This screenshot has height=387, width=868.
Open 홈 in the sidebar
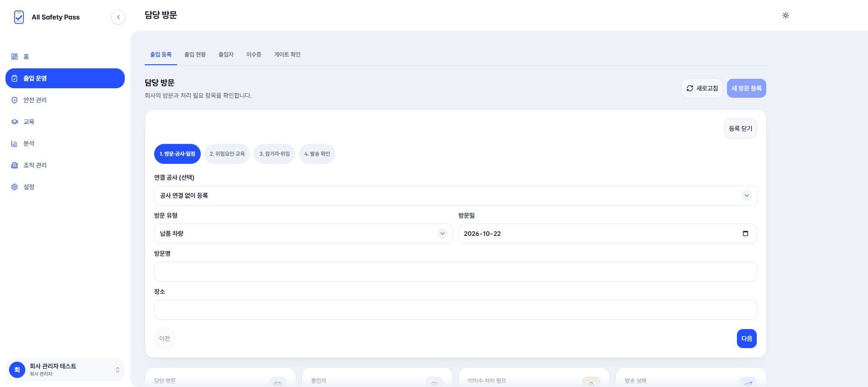coord(65,57)
